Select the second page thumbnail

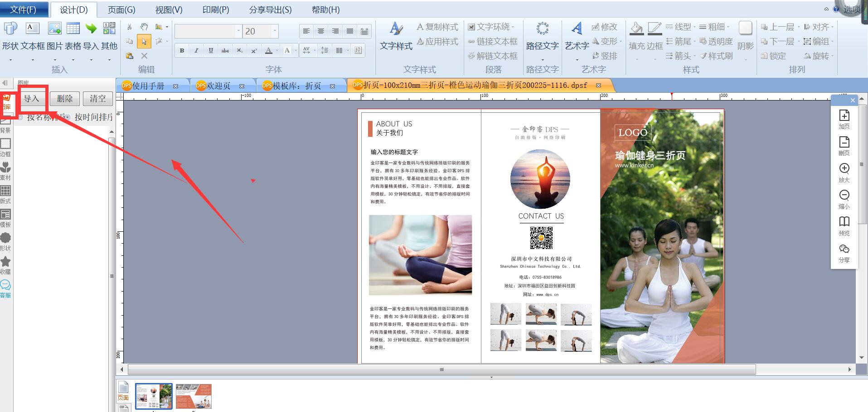194,396
